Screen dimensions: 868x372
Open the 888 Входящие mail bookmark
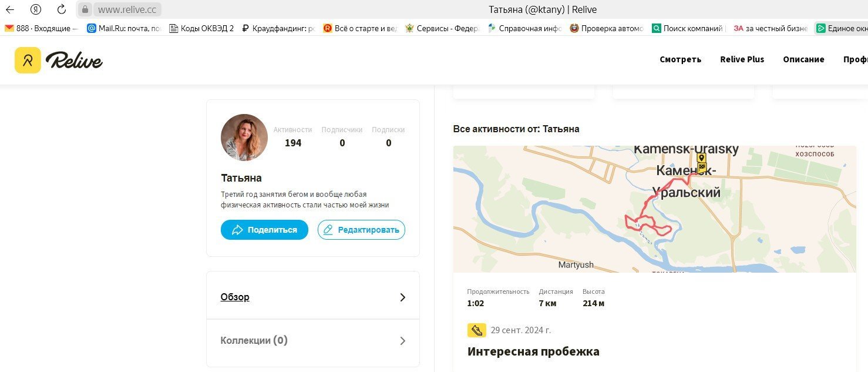(41, 28)
